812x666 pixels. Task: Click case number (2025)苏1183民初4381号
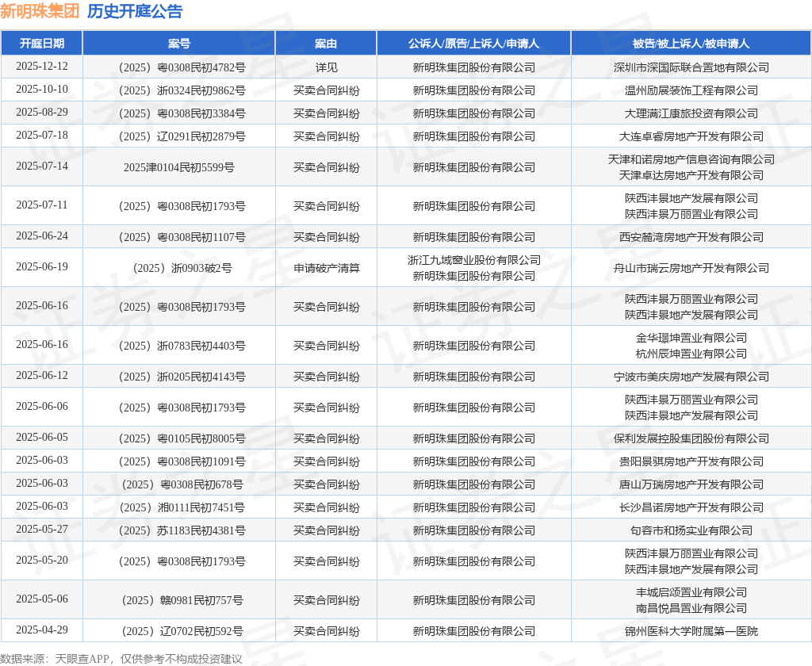click(x=182, y=530)
